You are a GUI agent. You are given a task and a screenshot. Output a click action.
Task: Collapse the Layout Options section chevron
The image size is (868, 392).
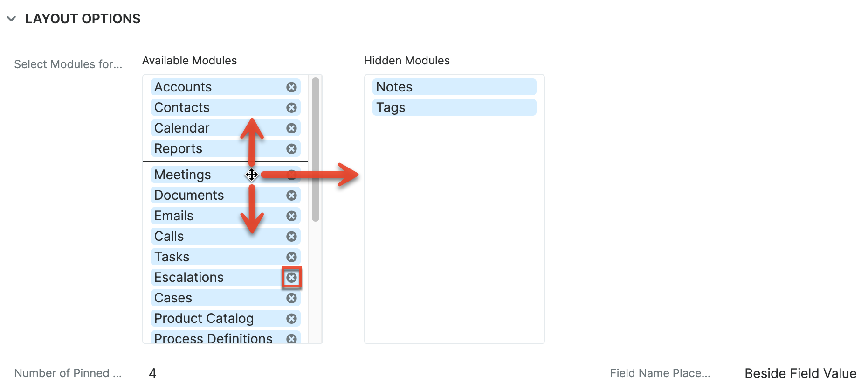[11, 19]
